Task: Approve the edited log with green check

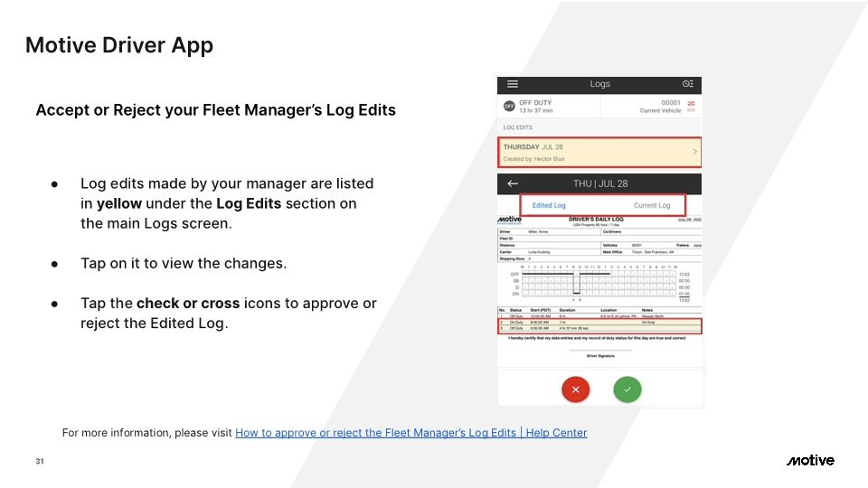Action: (x=627, y=389)
